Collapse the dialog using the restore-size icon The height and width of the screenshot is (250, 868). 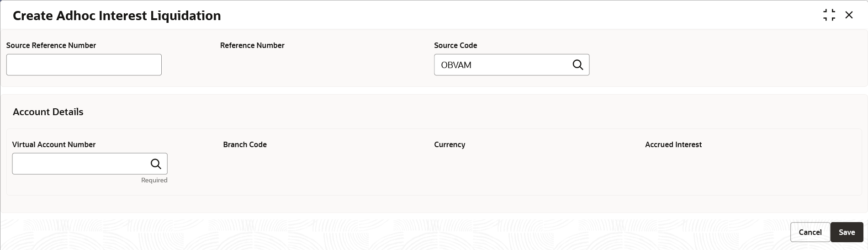point(829,15)
